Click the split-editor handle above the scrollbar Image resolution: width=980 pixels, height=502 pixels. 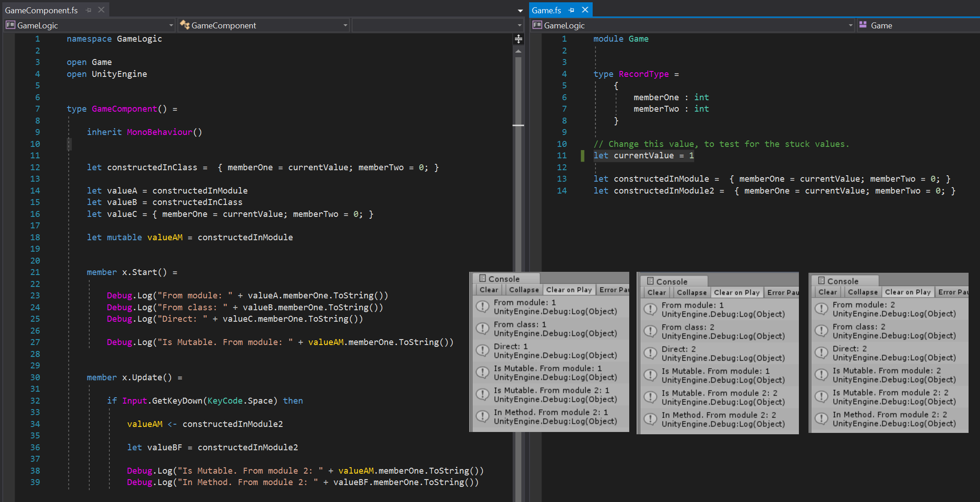[518, 39]
